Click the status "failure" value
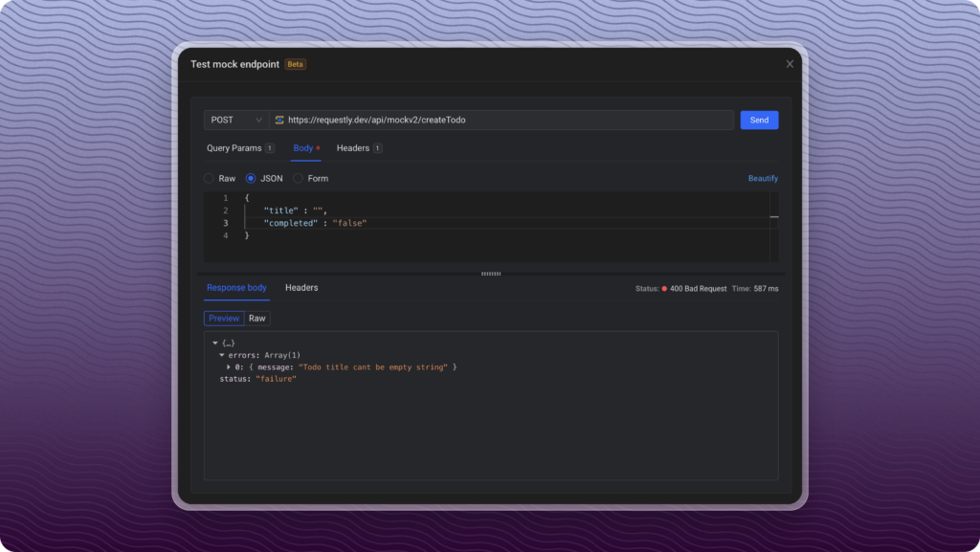 pos(276,379)
